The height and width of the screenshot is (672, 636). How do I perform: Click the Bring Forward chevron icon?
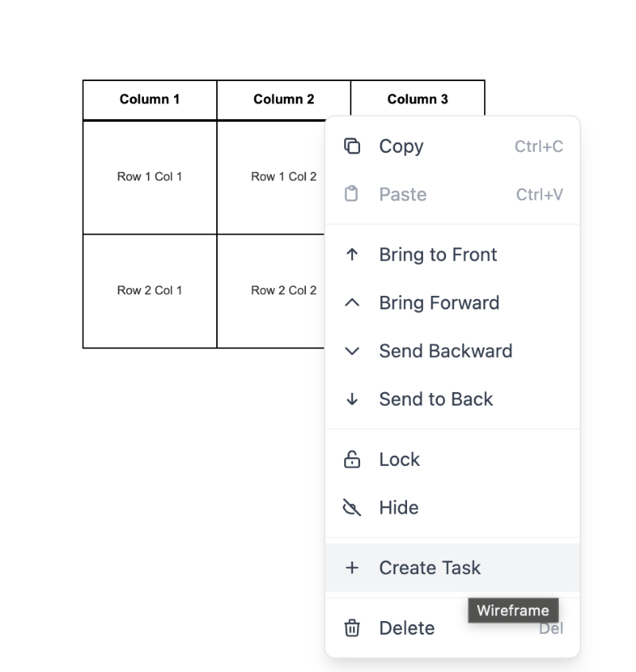[351, 303]
